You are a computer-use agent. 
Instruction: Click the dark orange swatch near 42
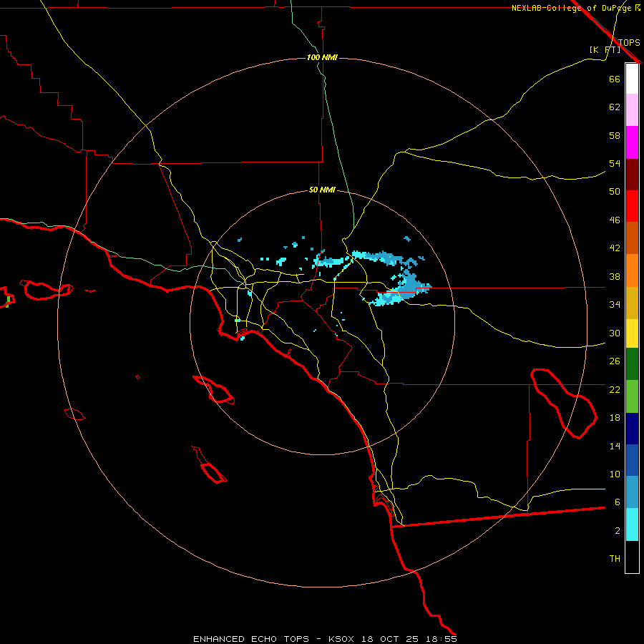632,238
